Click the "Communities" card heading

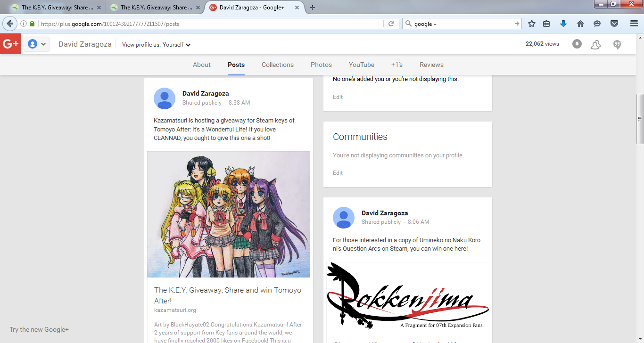coord(360,137)
